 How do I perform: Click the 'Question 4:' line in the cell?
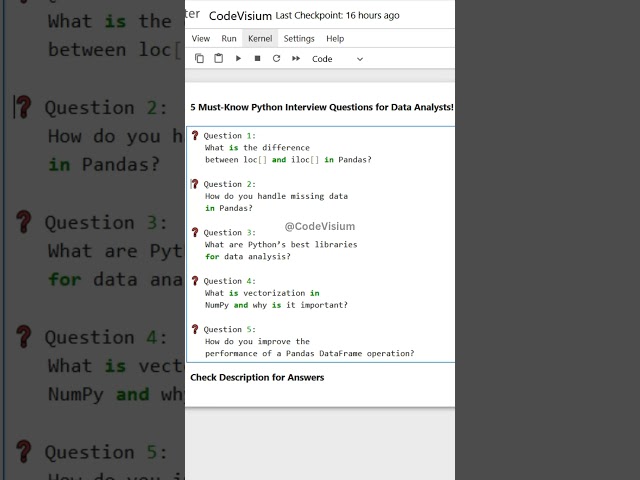(x=230, y=281)
